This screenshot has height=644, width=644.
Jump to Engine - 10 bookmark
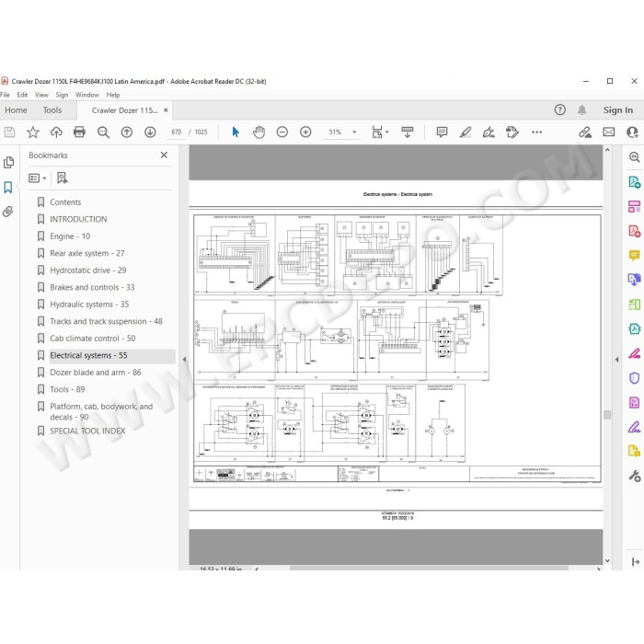coord(70,236)
